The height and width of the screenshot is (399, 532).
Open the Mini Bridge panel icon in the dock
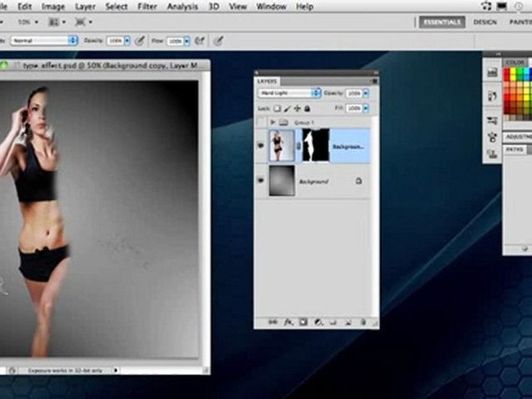[492, 72]
